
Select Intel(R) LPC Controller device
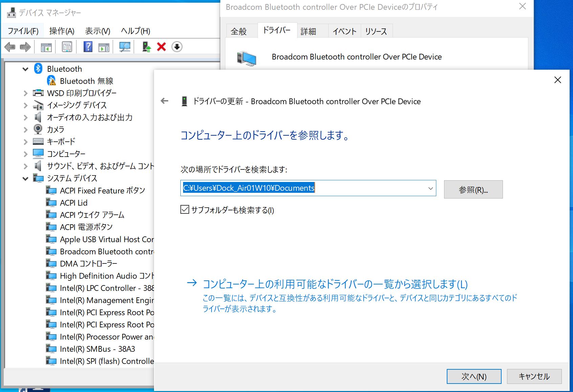107,288
